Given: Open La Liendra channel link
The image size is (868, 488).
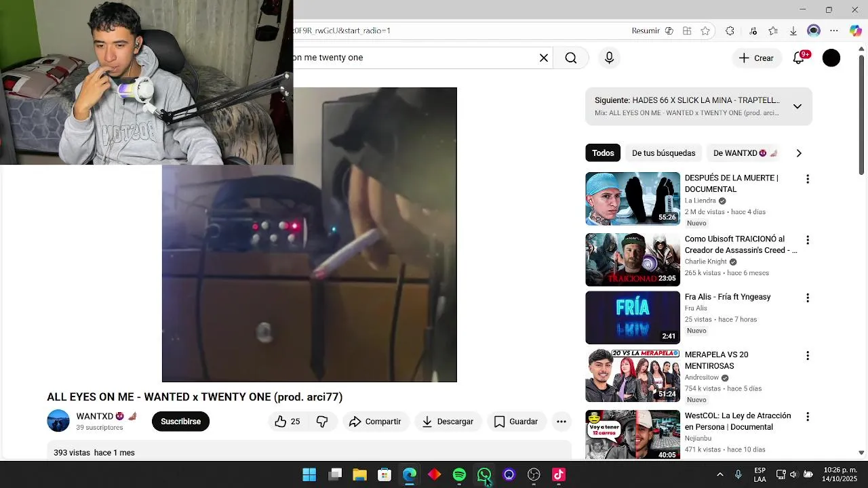Looking at the screenshot, I should tap(700, 201).
